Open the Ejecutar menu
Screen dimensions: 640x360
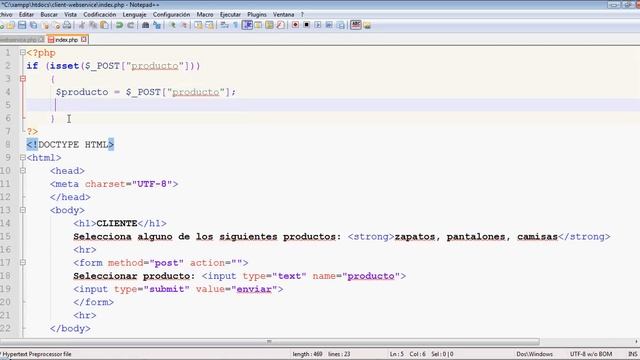coord(230,14)
